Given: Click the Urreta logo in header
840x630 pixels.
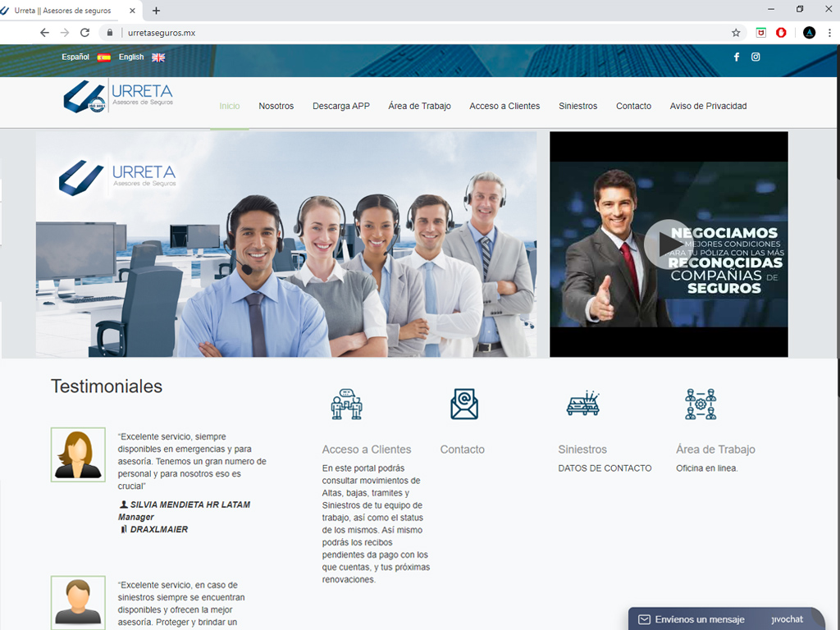Looking at the screenshot, I should click(x=118, y=97).
